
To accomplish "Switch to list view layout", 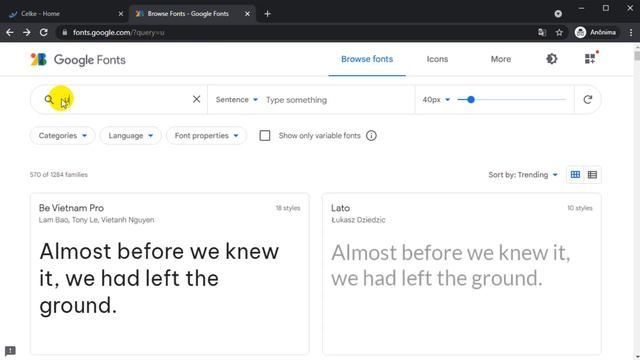I will tap(592, 175).
